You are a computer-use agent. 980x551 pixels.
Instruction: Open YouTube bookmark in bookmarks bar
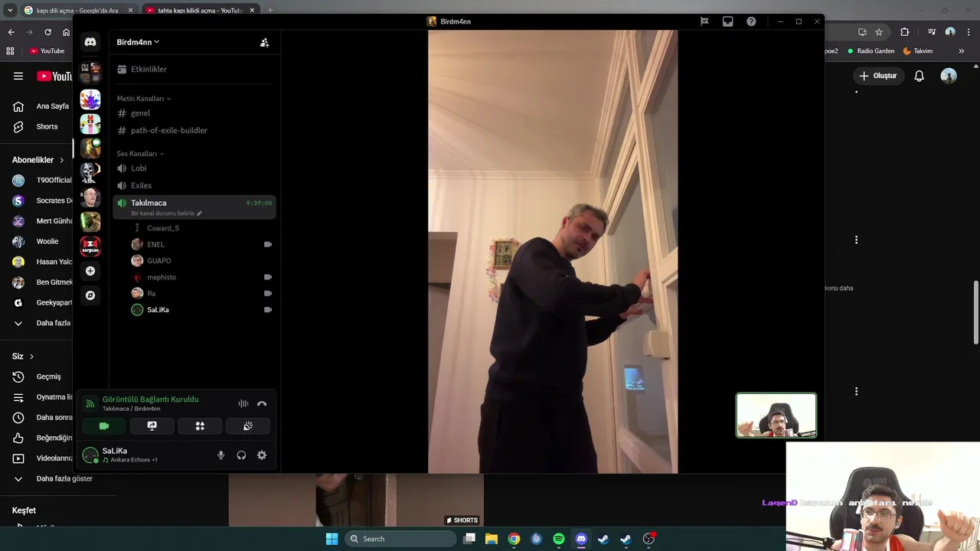coord(47,51)
